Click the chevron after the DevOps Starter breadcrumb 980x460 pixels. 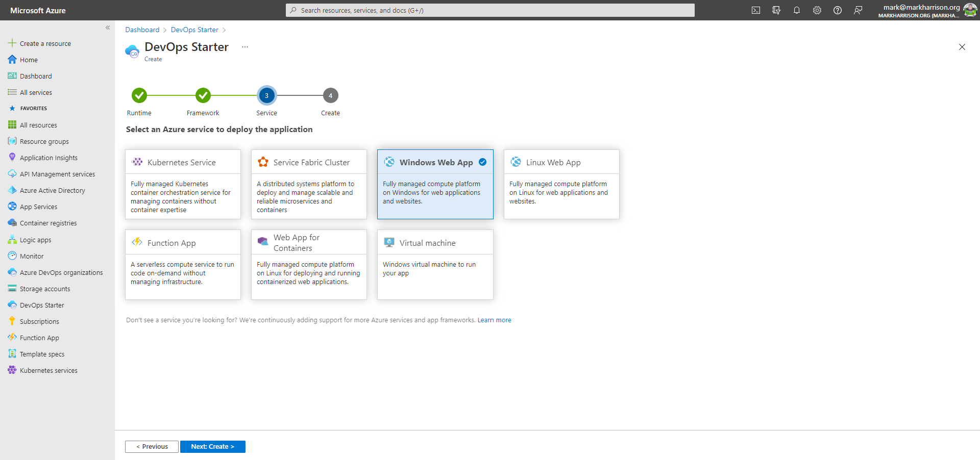[224, 30]
